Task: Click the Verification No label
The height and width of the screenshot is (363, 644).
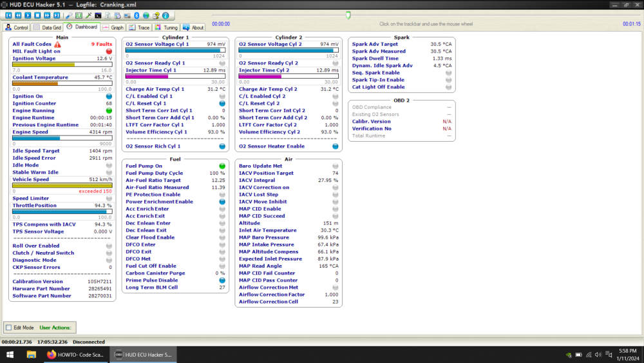Action: (372, 129)
